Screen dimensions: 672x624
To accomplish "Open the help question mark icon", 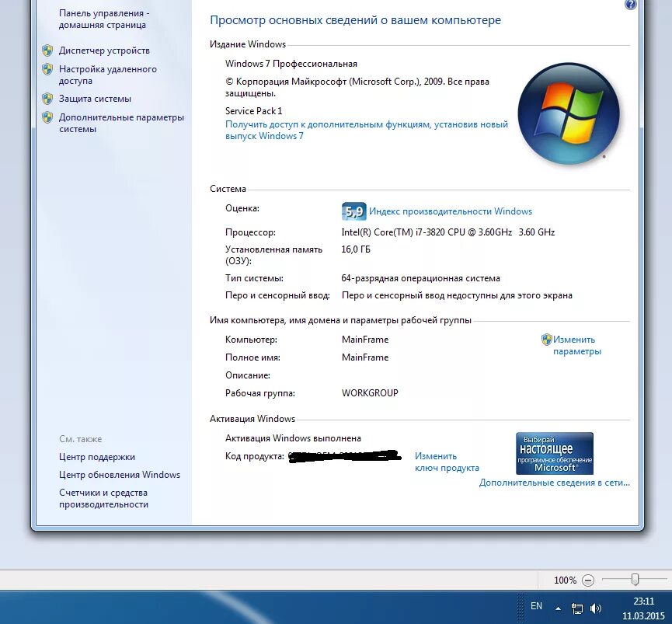I will click(x=630, y=5).
